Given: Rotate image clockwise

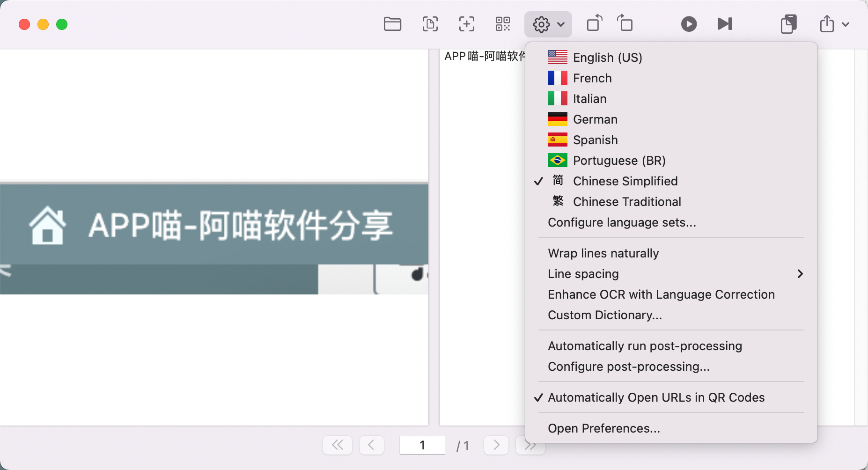Looking at the screenshot, I should point(625,23).
